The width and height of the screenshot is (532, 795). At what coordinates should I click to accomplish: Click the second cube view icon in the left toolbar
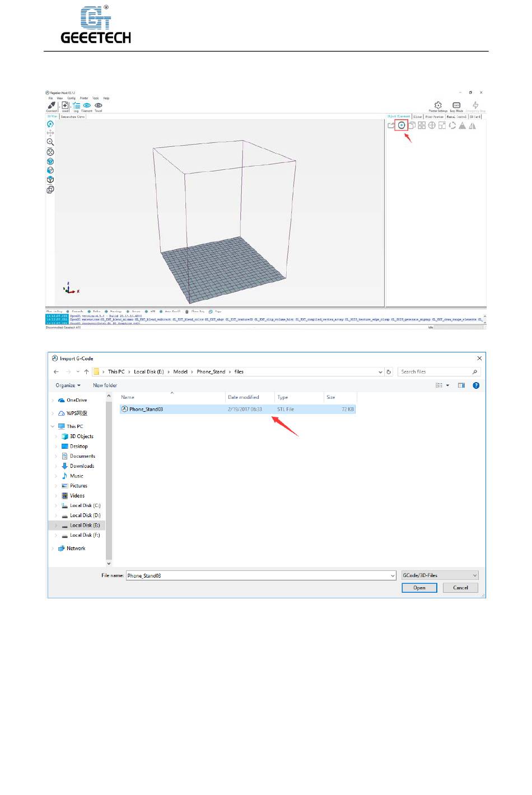tap(50, 170)
